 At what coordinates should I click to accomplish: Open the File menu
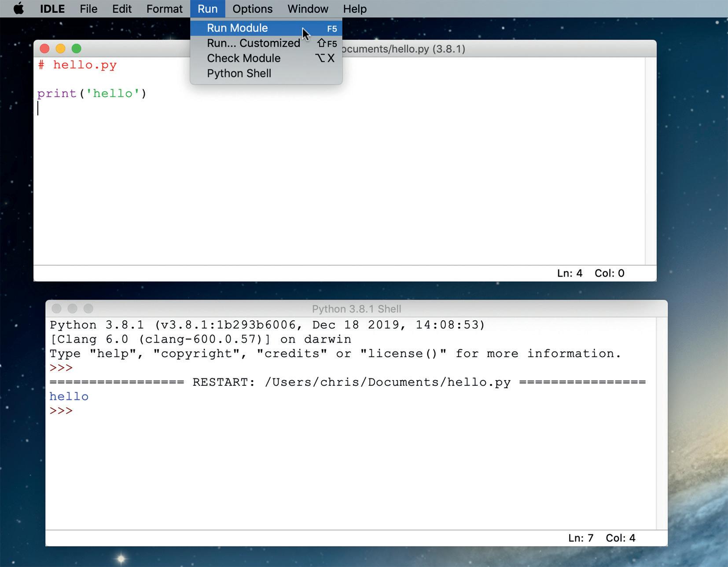[x=88, y=9]
